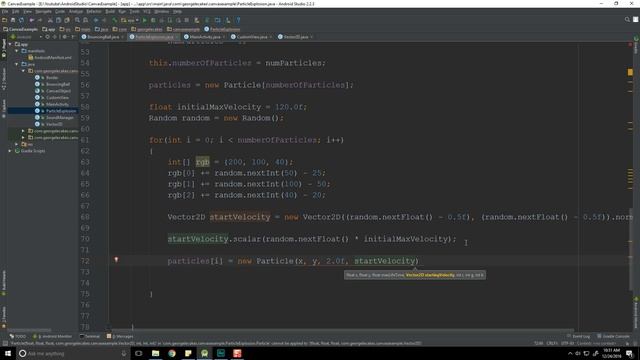Viewport: 640px width, 360px height.
Task: Click the orange warning marker on scrollbar
Action: pyautogui.click(x=630, y=72)
